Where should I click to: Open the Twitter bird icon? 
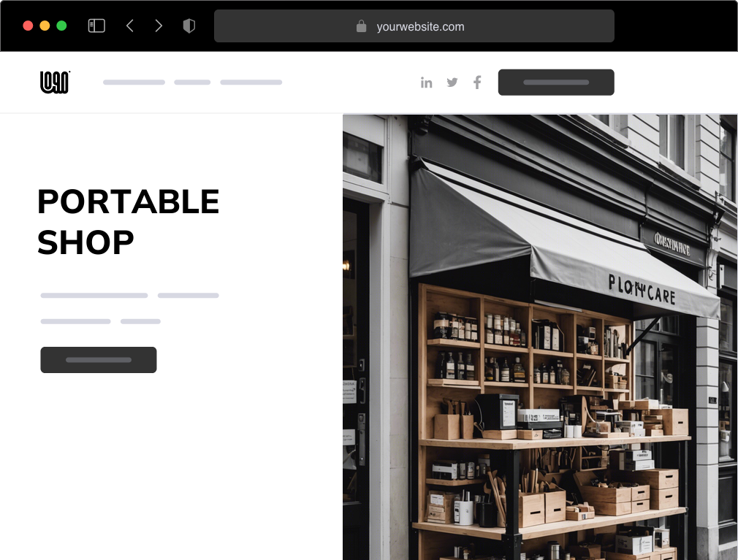pyautogui.click(x=452, y=83)
